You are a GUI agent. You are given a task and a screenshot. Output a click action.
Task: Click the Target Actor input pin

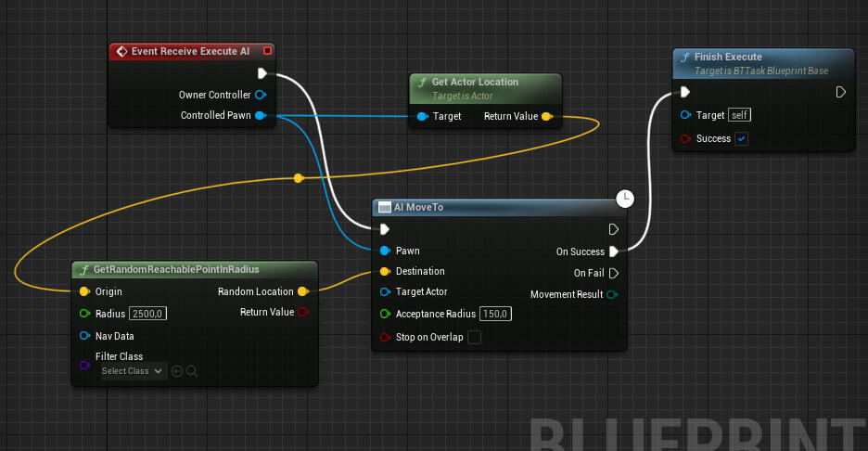click(x=385, y=291)
